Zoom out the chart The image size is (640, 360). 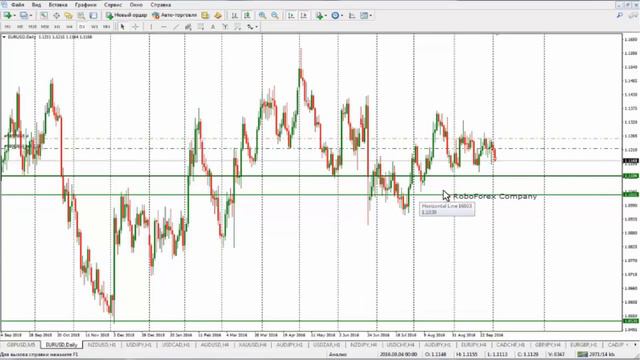point(275,16)
